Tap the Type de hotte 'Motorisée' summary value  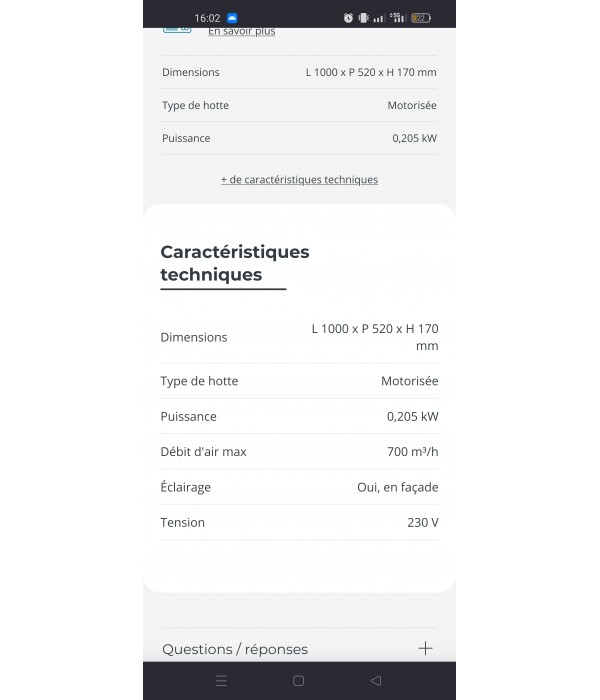411,105
